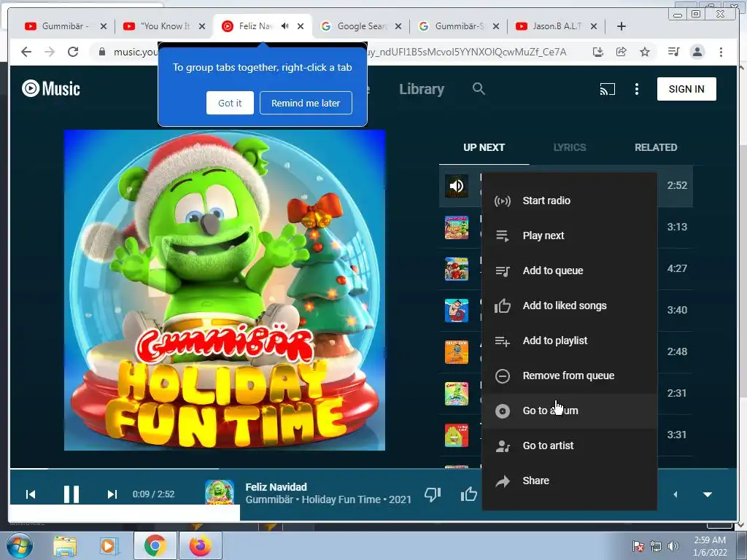
Task: Click the install app icon in address bar
Action: tap(598, 52)
